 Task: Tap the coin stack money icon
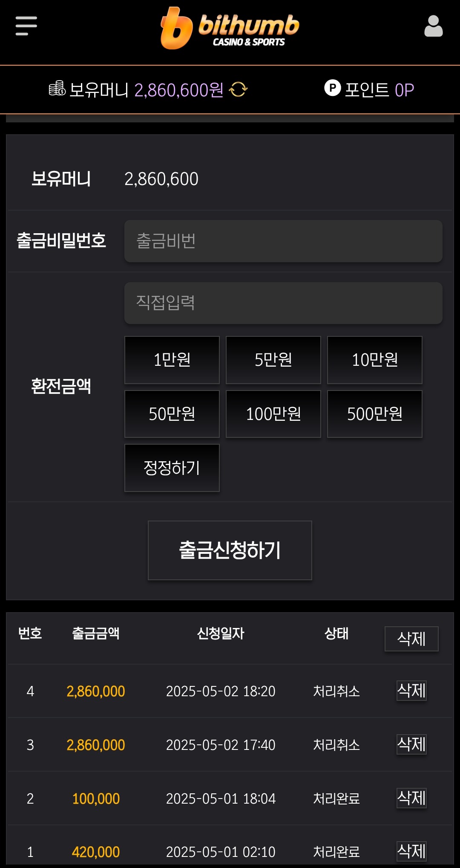[x=57, y=88]
